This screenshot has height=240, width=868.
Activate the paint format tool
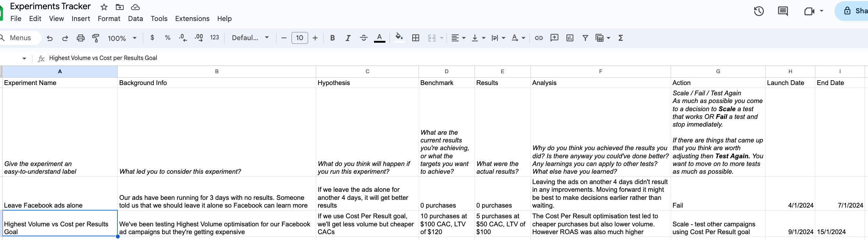click(x=96, y=38)
